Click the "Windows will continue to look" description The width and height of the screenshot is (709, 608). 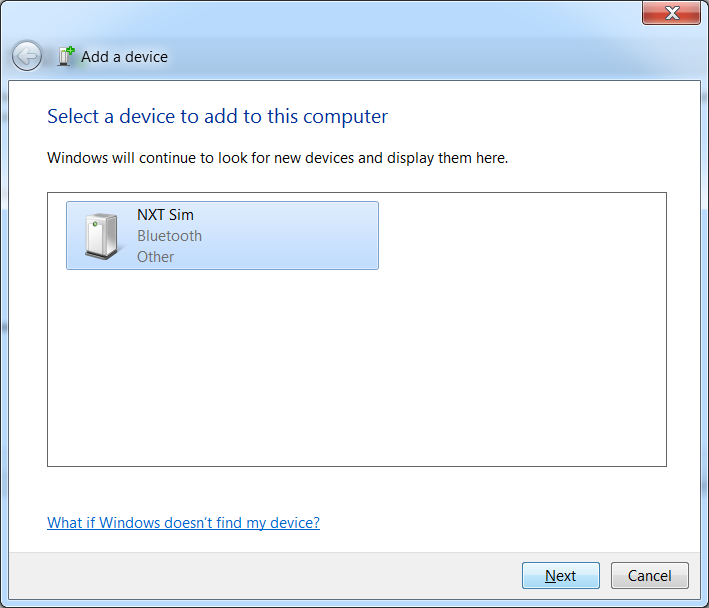tap(277, 158)
